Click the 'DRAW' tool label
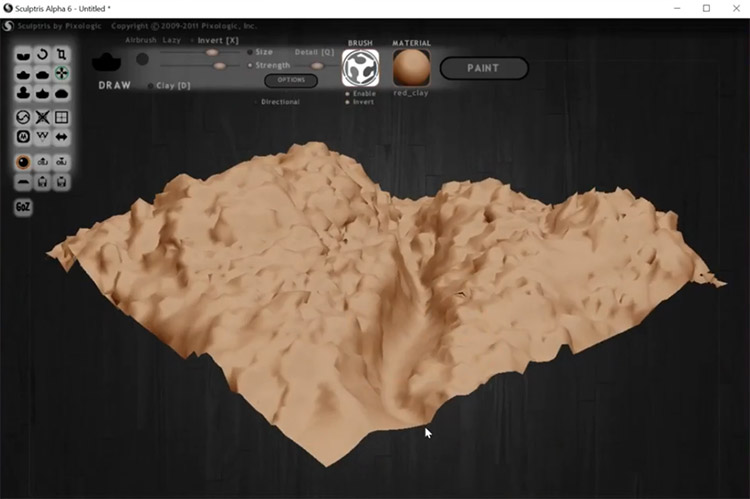This screenshot has width=750, height=499. point(114,86)
